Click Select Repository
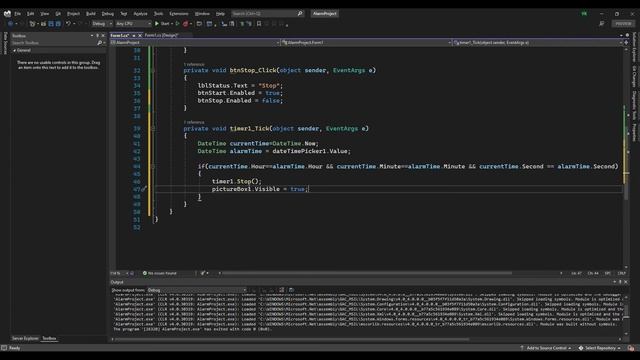This screenshot has width=640, height=360. coord(599,348)
